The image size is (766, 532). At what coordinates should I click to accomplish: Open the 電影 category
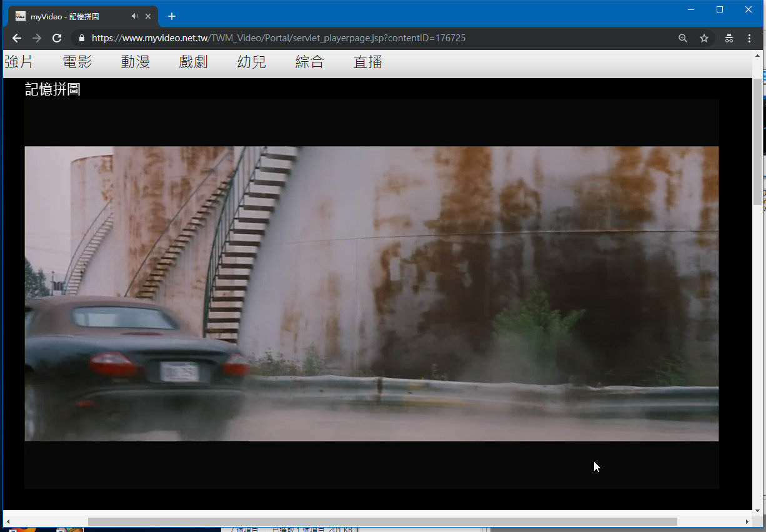(x=77, y=62)
